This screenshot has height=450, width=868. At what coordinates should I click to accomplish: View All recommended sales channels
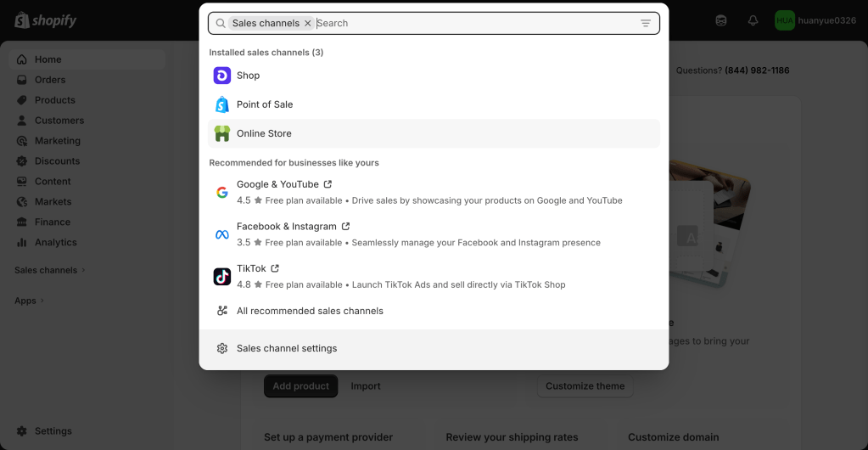[434, 311]
